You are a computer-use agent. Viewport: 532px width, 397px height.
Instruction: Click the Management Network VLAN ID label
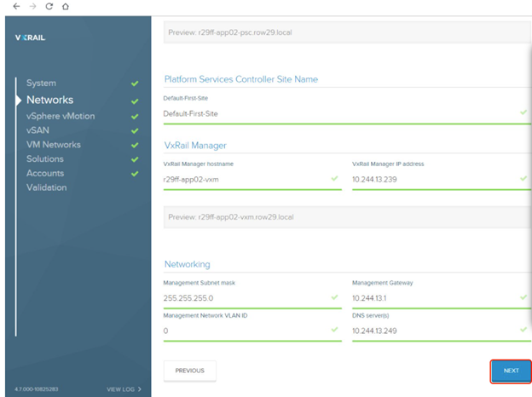(x=205, y=315)
